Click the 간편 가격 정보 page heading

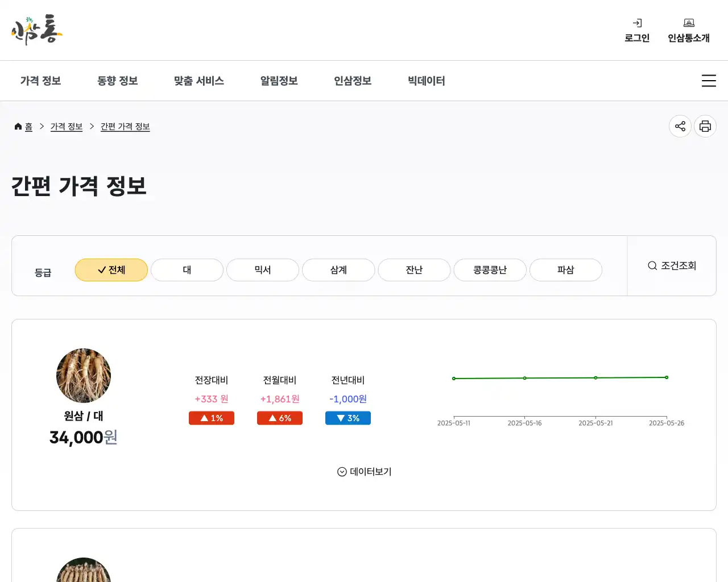79,186
